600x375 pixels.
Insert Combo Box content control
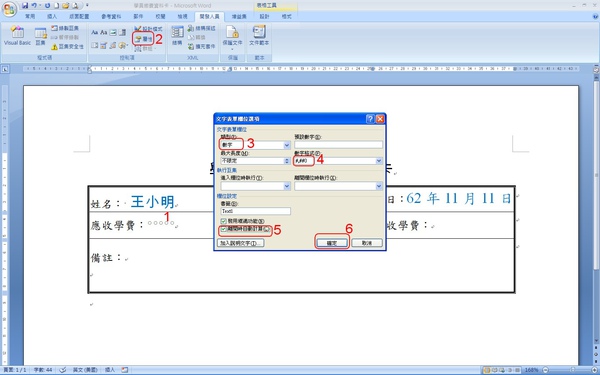tap(122, 33)
